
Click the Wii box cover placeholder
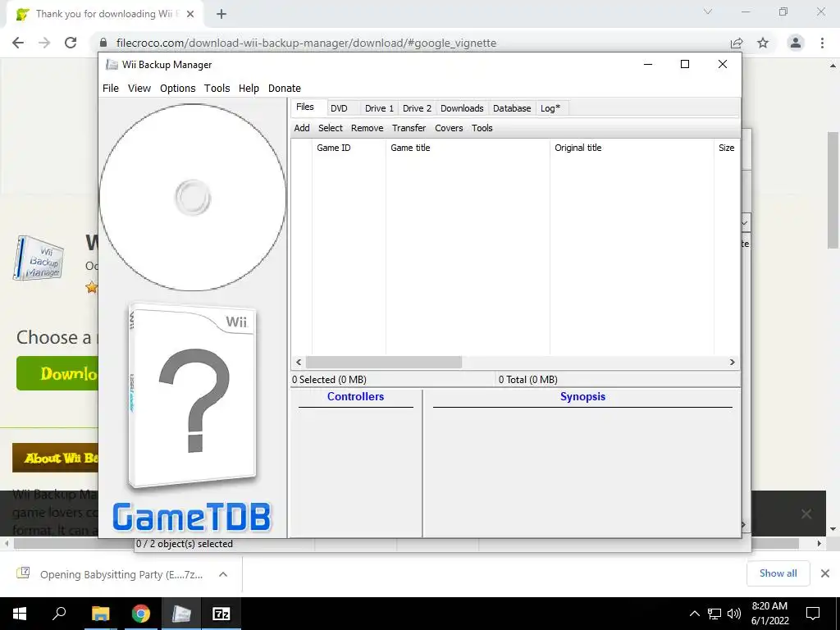(193, 395)
